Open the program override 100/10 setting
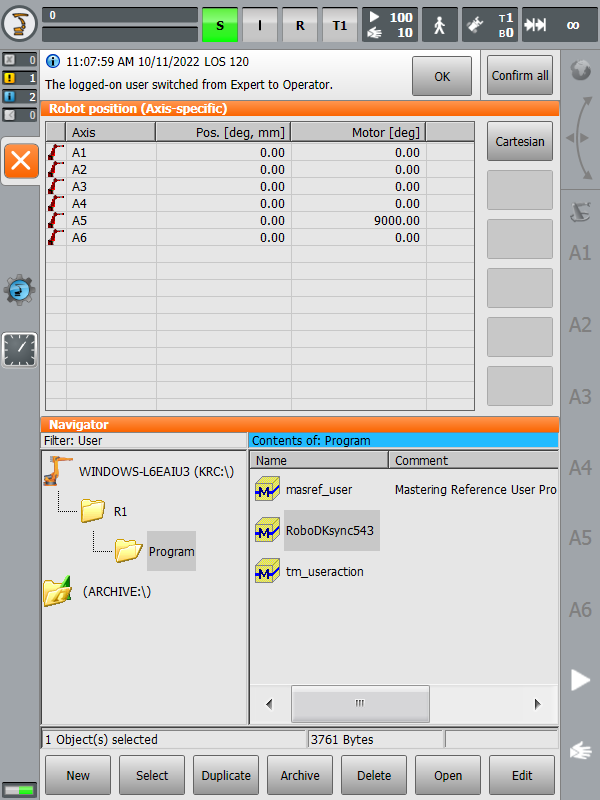 point(389,25)
